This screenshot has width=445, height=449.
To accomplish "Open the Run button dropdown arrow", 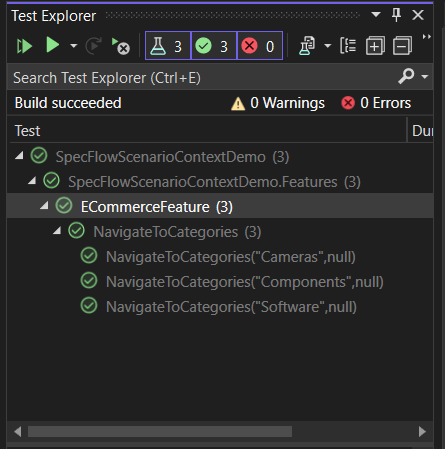I will coord(74,46).
